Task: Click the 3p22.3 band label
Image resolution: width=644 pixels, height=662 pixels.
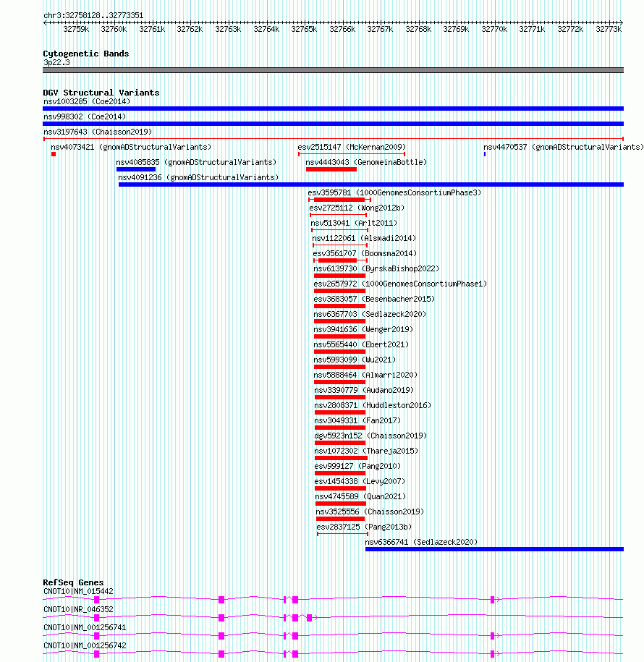Action: point(56,63)
